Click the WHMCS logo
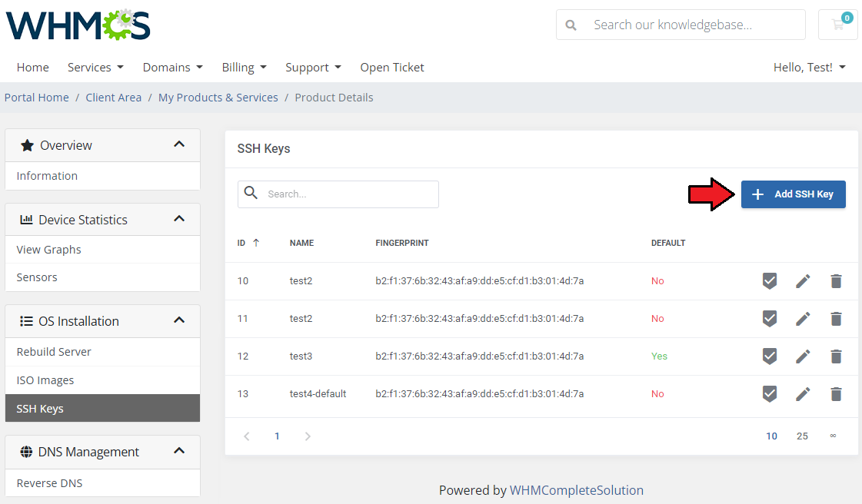The height and width of the screenshot is (504, 862). (78, 25)
